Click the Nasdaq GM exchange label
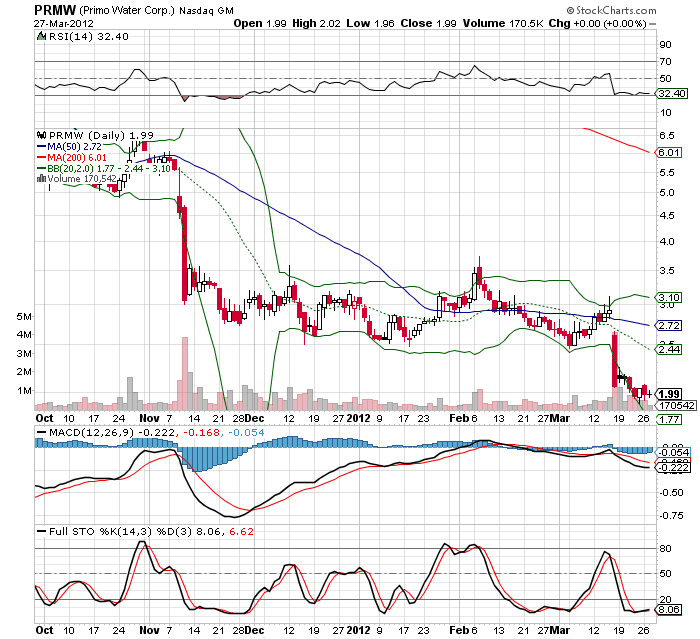Image resolution: width=700 pixels, height=639 pixels. [x=206, y=11]
